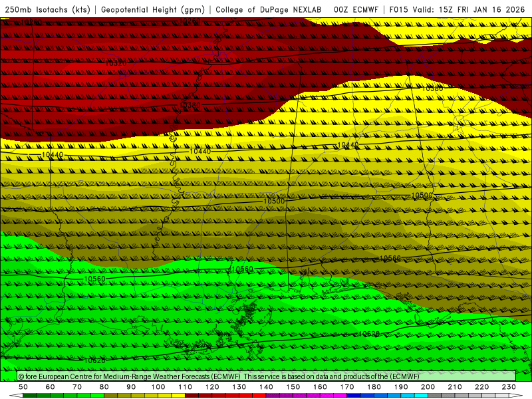
Task: Click the 230 value on the color scale
Action: click(509, 387)
